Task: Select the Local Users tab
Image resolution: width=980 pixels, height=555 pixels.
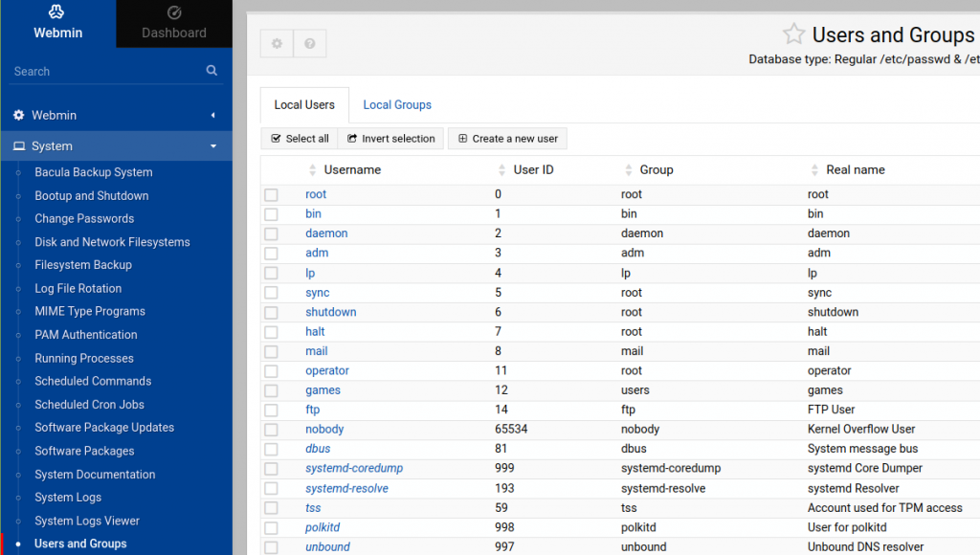Action: point(303,104)
